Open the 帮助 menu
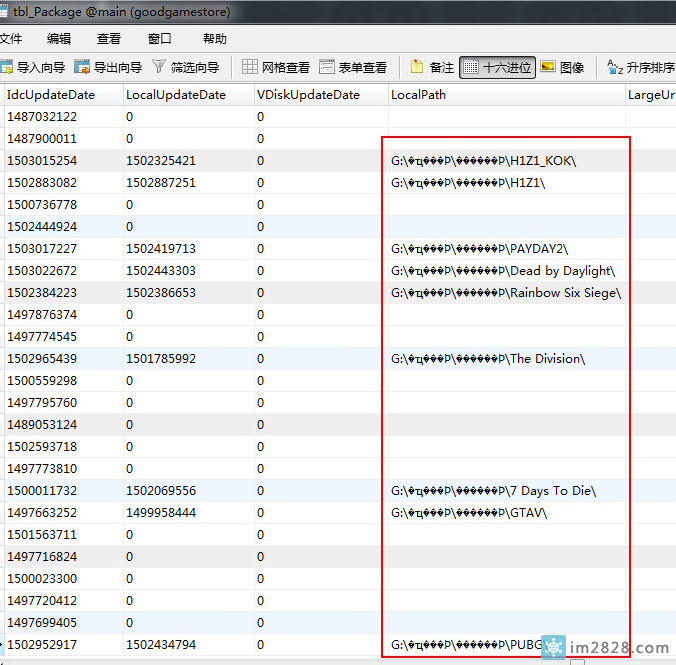Viewport: 676px width, 665px height. pyautogui.click(x=214, y=39)
